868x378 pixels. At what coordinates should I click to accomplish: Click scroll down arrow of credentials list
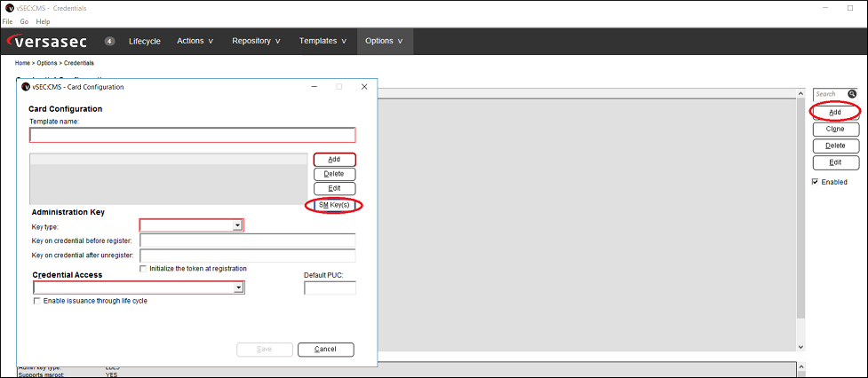[800, 347]
